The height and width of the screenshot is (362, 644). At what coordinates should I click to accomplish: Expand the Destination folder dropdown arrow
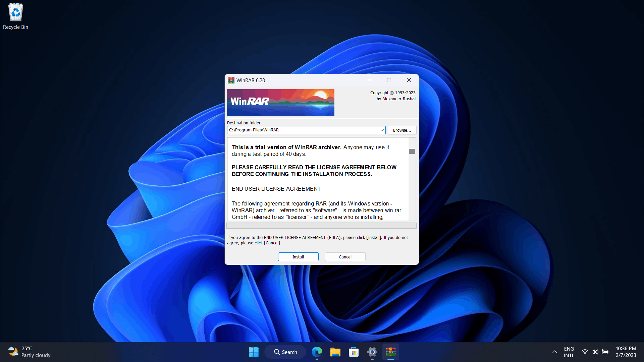tap(382, 130)
